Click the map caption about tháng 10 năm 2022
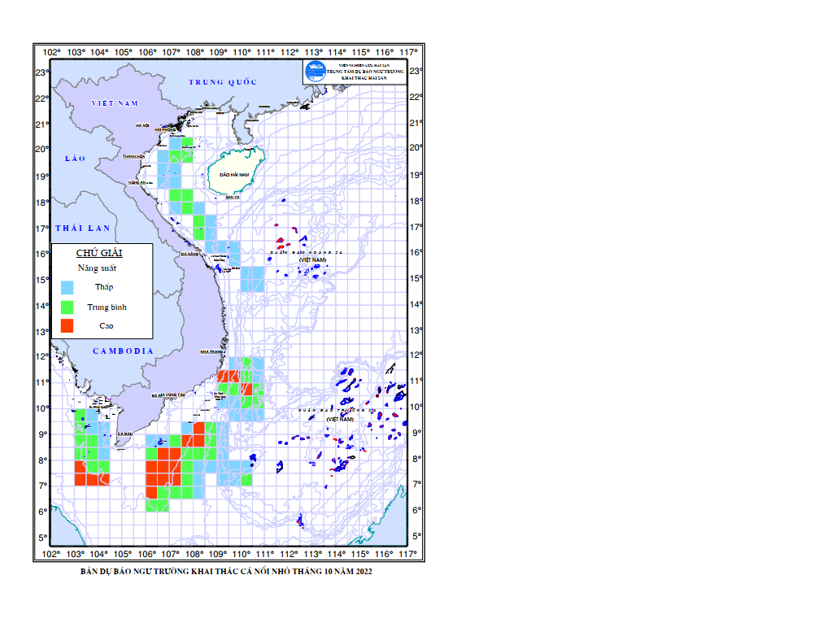This screenshot has height=623, width=840. [x=226, y=572]
